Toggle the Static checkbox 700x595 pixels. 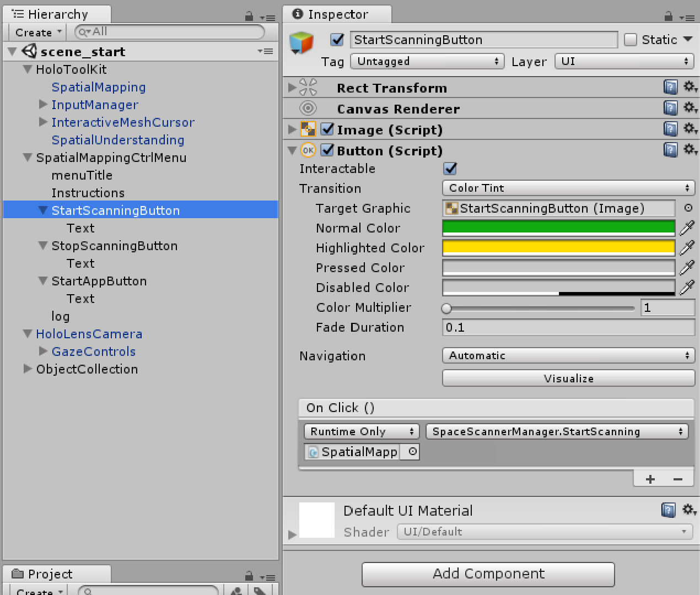(x=631, y=40)
